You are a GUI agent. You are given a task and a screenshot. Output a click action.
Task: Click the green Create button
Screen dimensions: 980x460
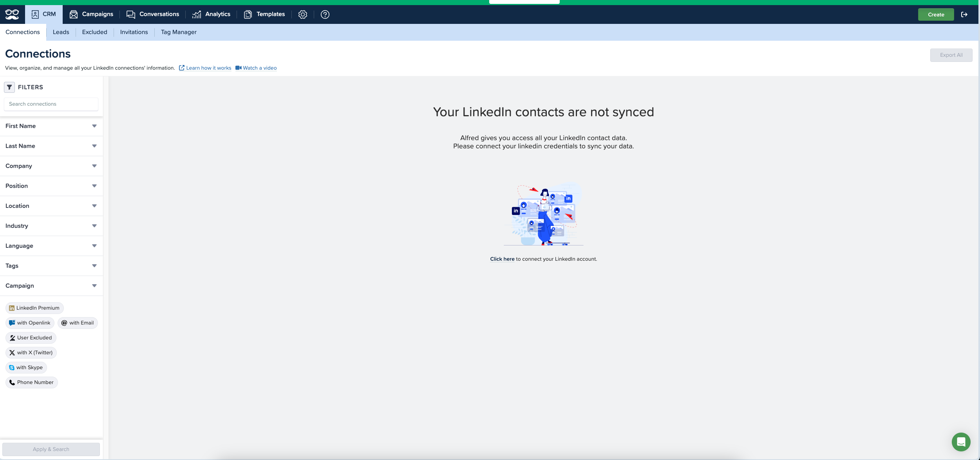click(x=936, y=14)
